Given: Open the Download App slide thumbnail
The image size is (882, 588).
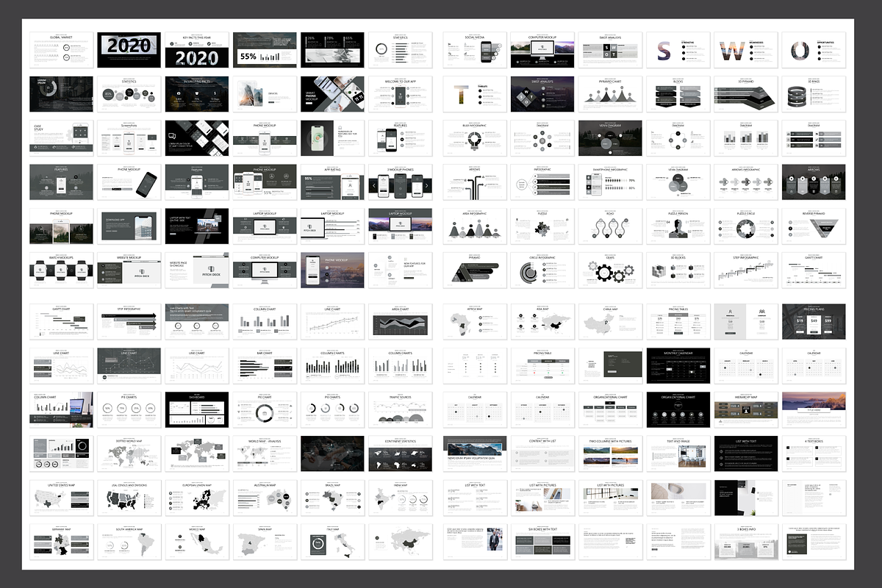Looking at the screenshot, I should (129, 226).
